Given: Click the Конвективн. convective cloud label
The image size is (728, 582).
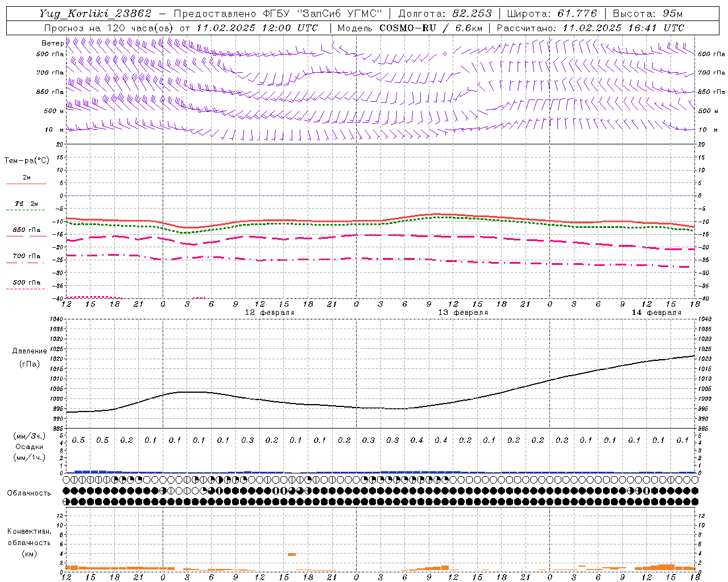Looking at the screenshot, I should [30, 531].
